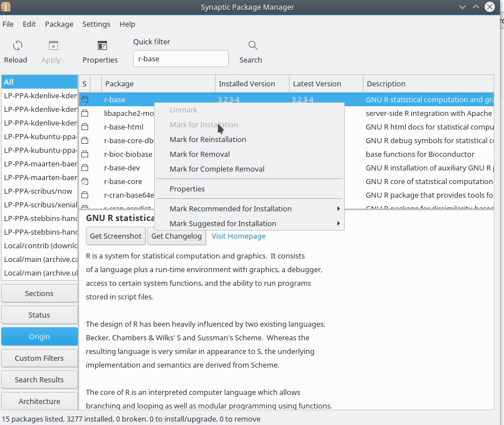This screenshot has width=504, height=425.
Task: Click the Get Screenshot button
Action: tap(115, 236)
